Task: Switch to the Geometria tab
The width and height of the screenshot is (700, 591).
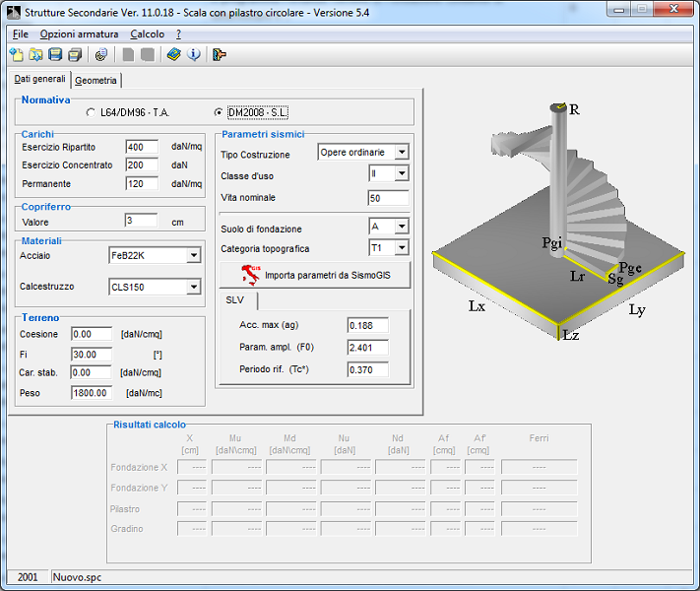Action: coord(95,81)
